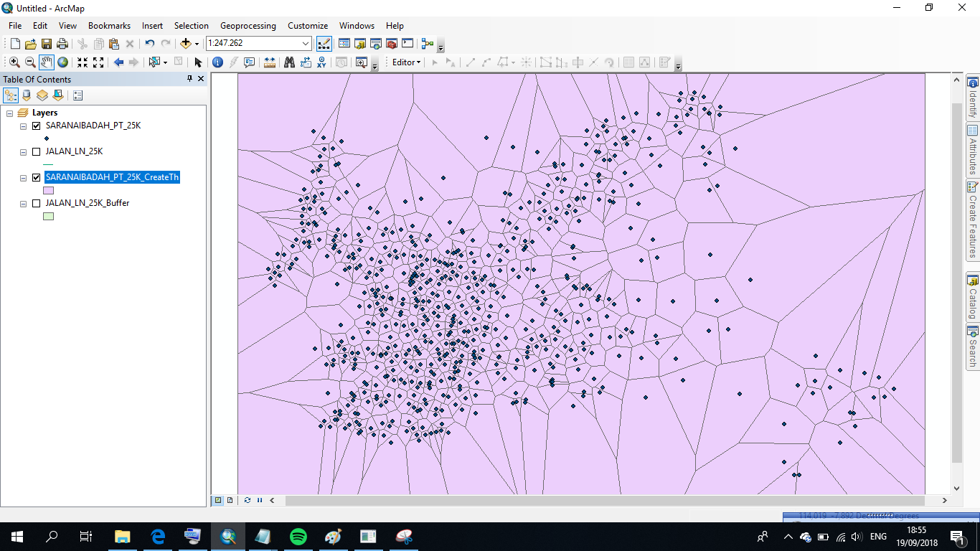Check the JALAN_LN_25K_Buffer layer
980x551 pixels.
pyautogui.click(x=35, y=203)
